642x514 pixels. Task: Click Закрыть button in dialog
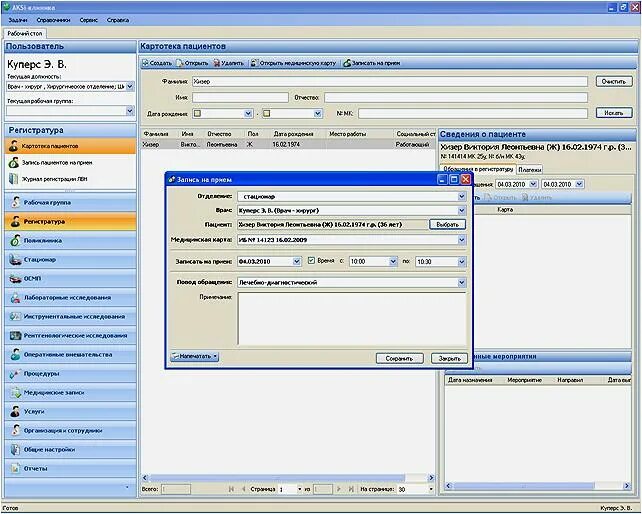pyautogui.click(x=449, y=358)
